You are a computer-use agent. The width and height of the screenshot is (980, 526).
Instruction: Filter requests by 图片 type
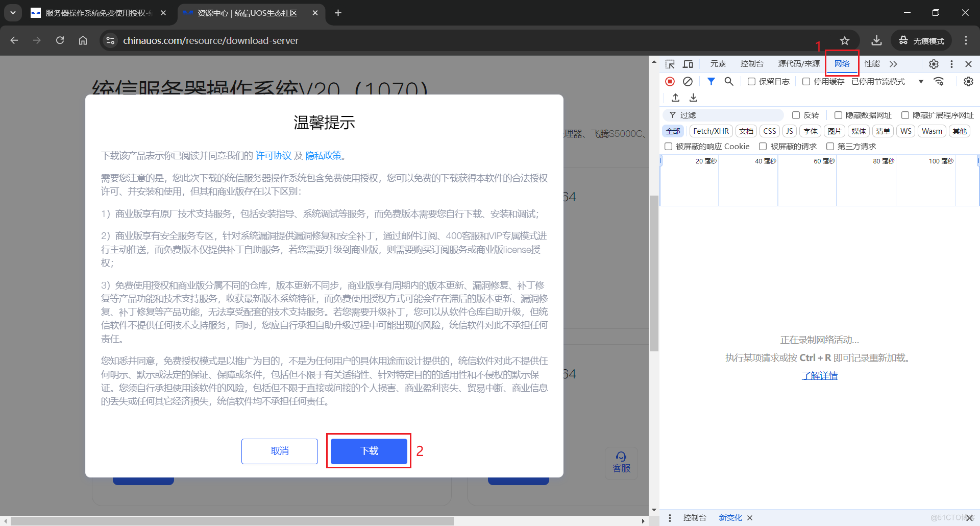pyautogui.click(x=835, y=131)
